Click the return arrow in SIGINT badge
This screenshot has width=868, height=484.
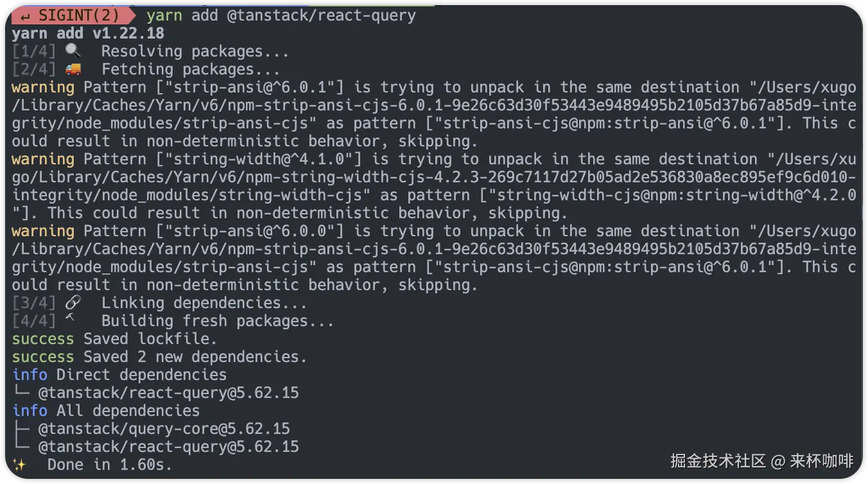click(27, 15)
